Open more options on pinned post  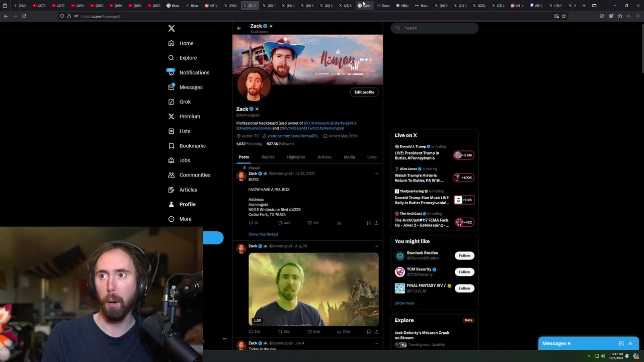click(x=376, y=173)
